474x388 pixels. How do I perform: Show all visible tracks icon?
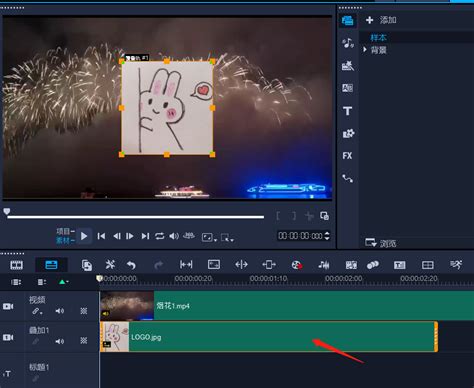click(16, 282)
